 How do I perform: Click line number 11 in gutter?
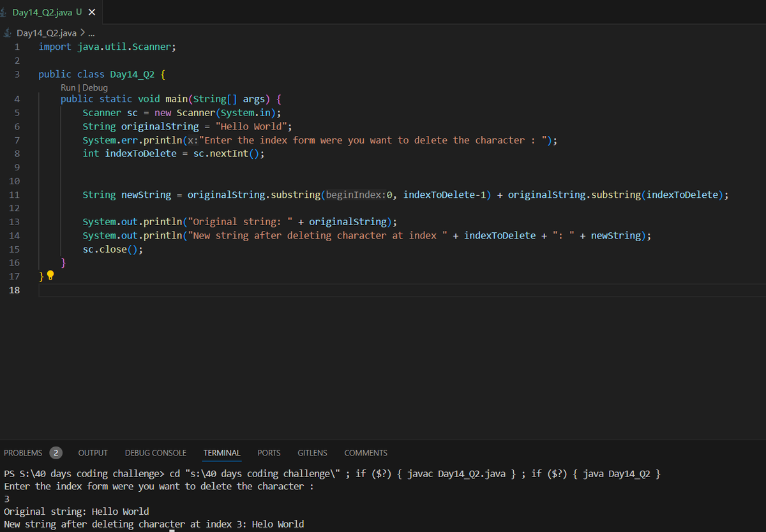coord(15,195)
